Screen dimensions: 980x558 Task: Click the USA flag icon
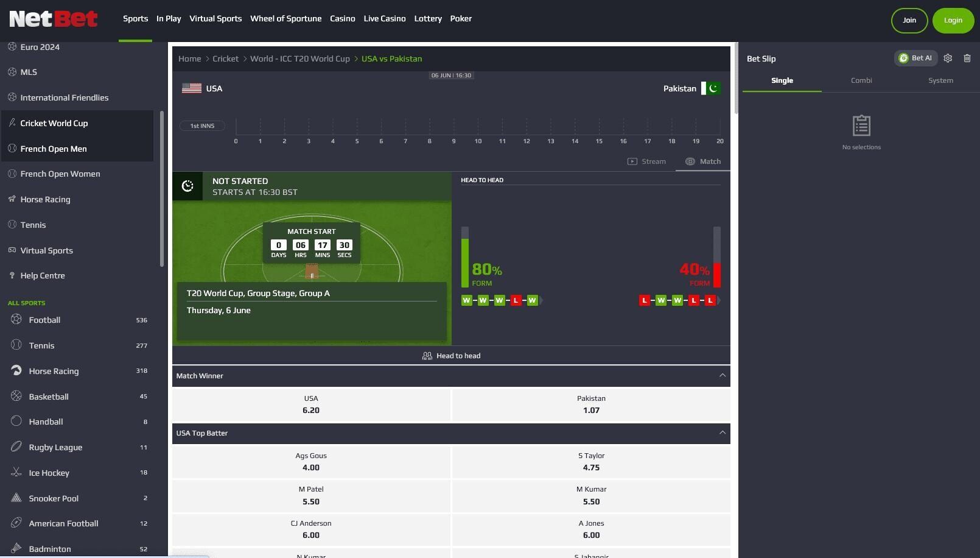click(x=192, y=88)
